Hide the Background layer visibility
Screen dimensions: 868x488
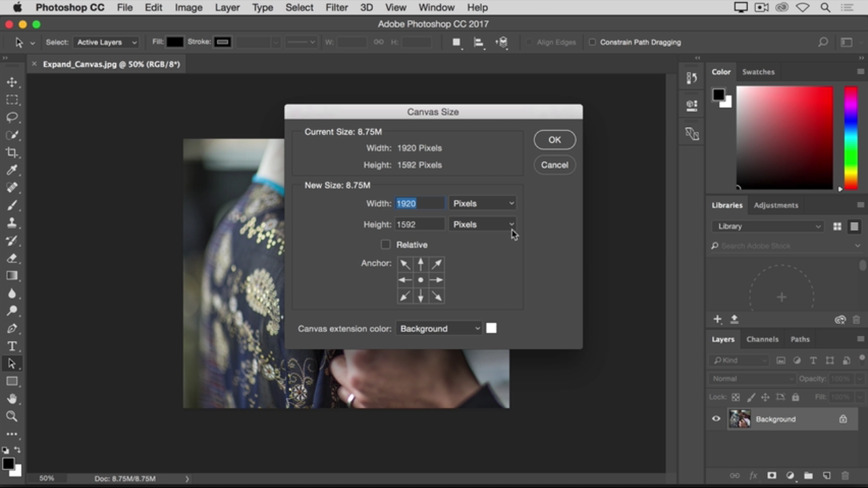point(716,419)
